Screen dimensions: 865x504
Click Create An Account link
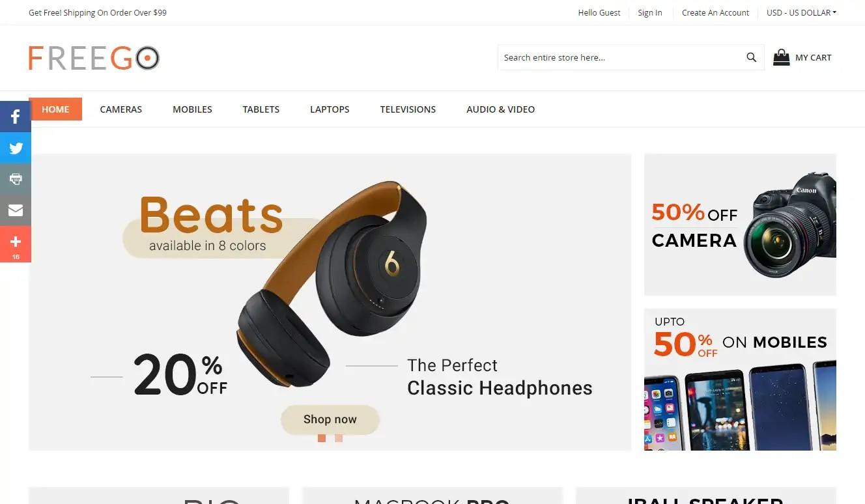[x=715, y=12]
